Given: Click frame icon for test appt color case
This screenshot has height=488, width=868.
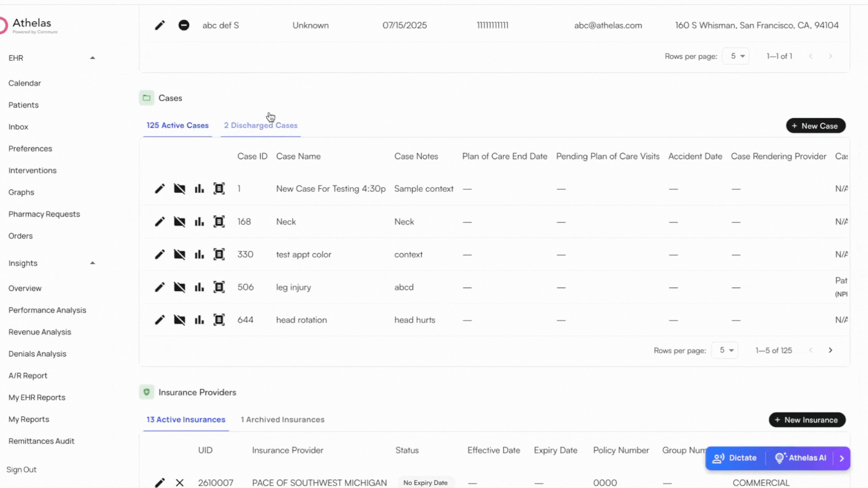Looking at the screenshot, I should click(219, 254).
